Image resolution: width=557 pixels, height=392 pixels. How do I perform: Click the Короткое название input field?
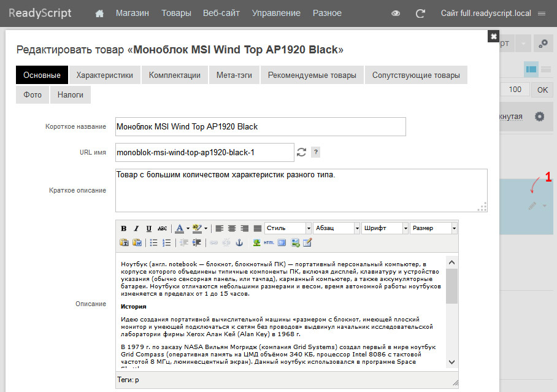click(x=260, y=126)
